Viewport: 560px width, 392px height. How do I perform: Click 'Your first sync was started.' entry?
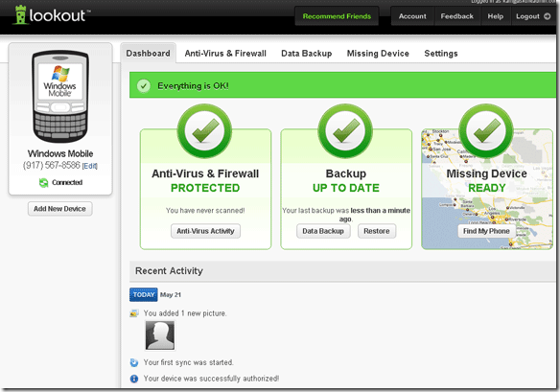(189, 362)
